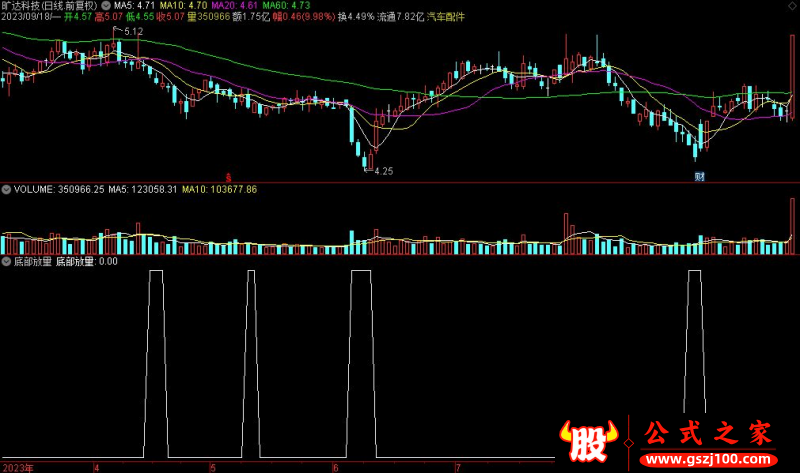
Task: Click the 量350966 volume value
Action: point(209,17)
